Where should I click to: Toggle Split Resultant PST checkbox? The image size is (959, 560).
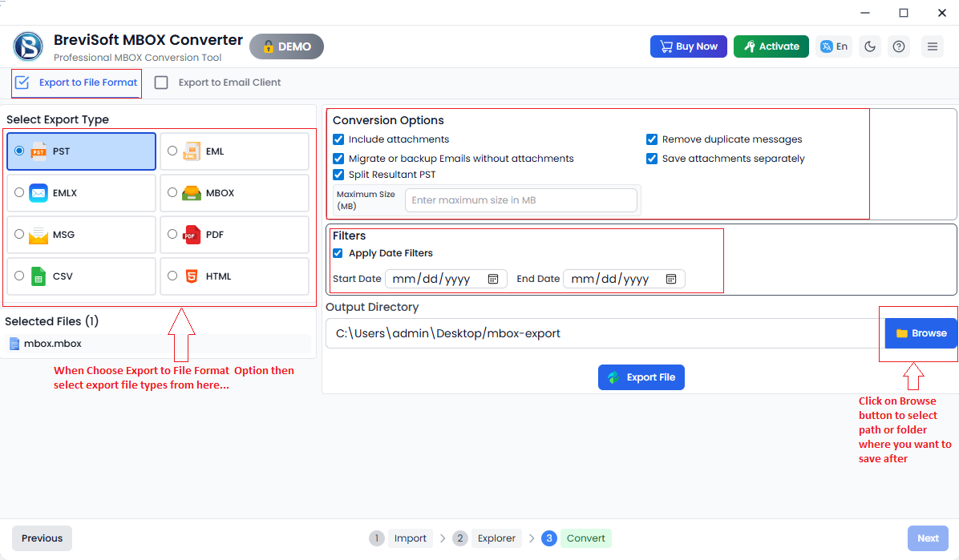pos(338,174)
